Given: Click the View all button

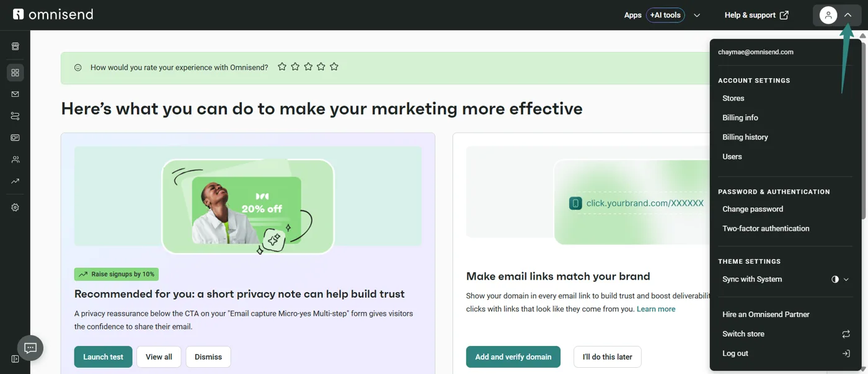Looking at the screenshot, I should [x=159, y=357].
